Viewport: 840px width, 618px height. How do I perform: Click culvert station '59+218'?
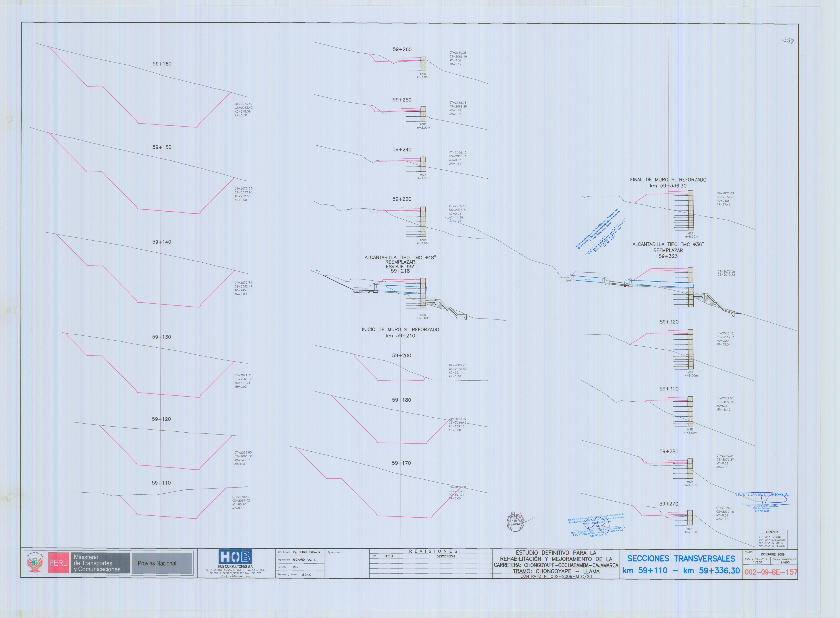(400, 271)
